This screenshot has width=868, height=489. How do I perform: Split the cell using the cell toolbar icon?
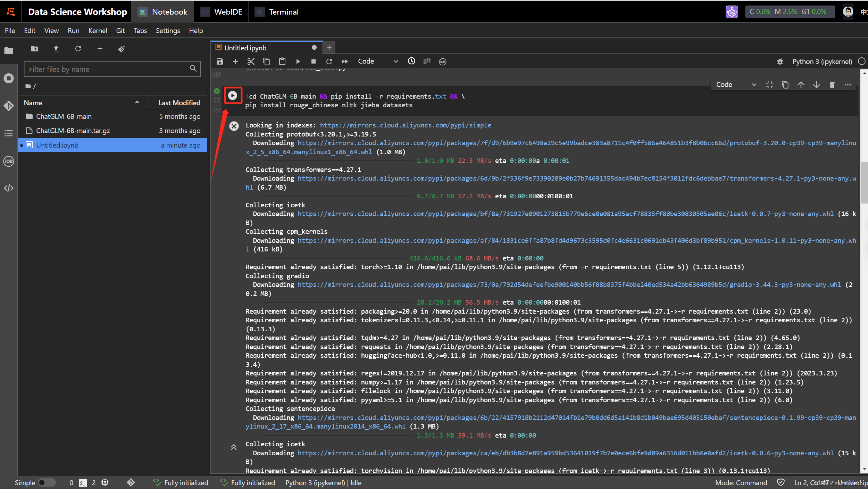point(769,85)
